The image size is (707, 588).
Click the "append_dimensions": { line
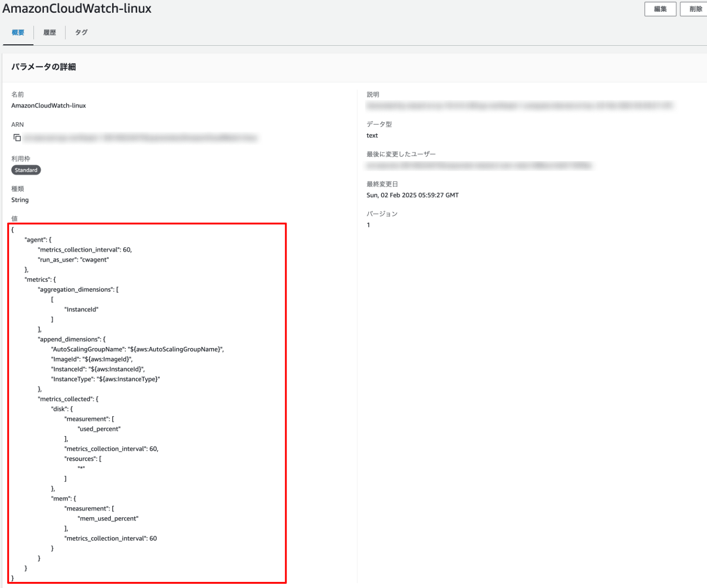tap(72, 340)
